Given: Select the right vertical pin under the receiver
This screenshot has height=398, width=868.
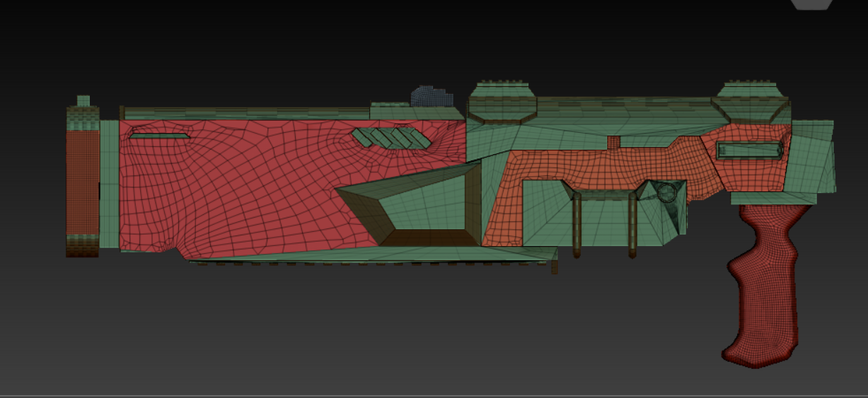Looking at the screenshot, I should click(x=632, y=225).
